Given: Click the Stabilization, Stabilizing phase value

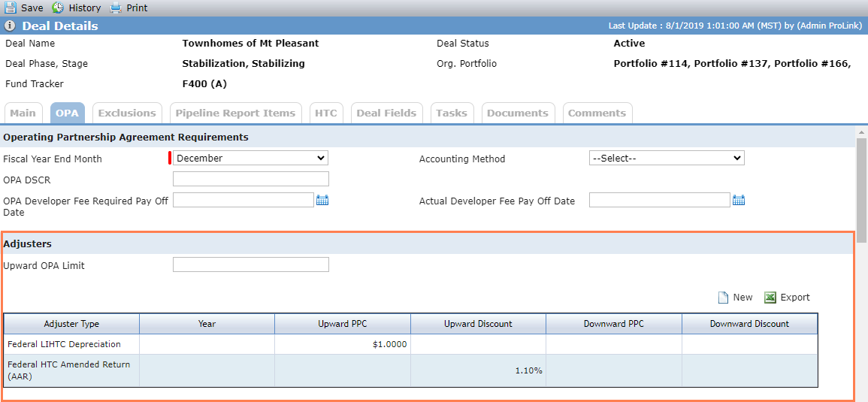Looking at the screenshot, I should tap(243, 64).
